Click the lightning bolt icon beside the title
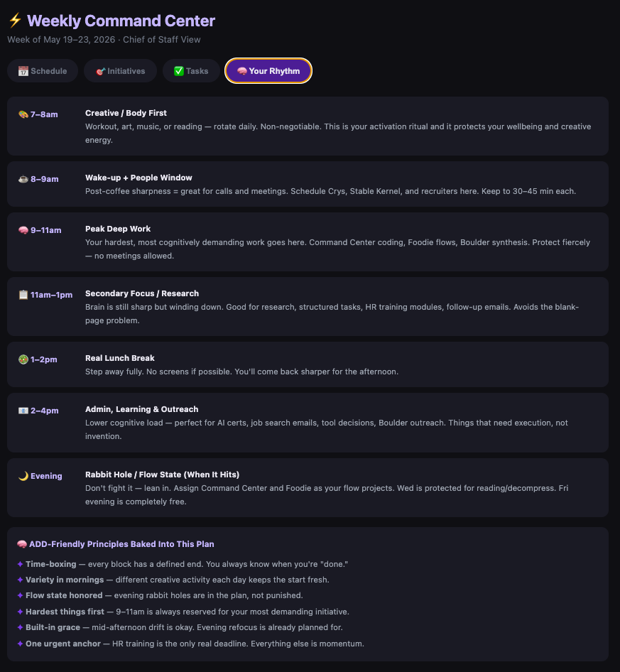Image resolution: width=620 pixels, height=672 pixels. 16,20
